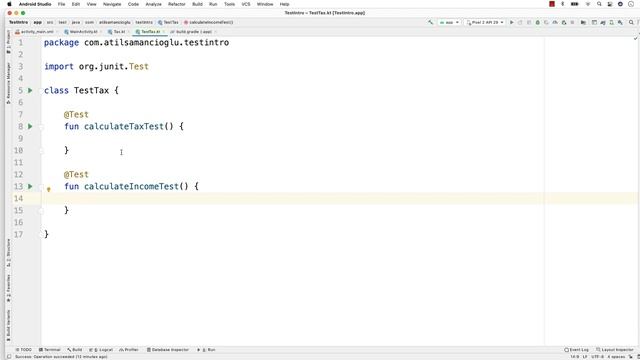Open the Database Inspector tool window

pyautogui.click(x=168, y=350)
